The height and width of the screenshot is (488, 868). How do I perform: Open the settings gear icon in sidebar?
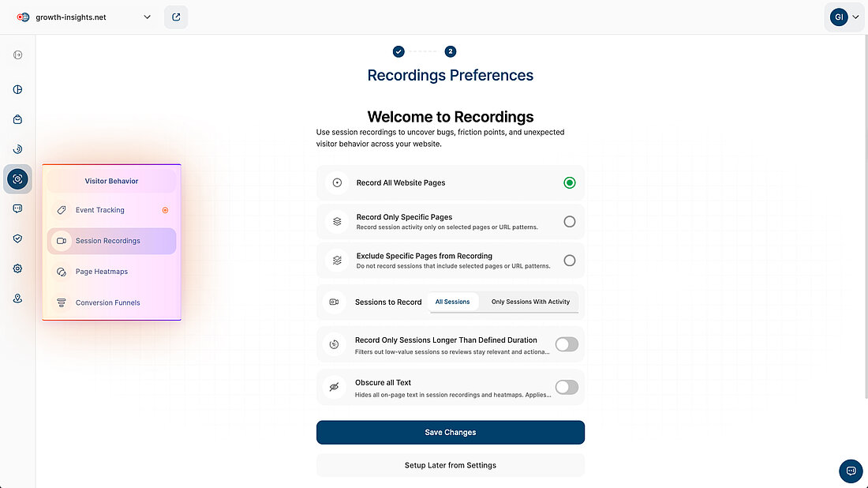(x=17, y=268)
